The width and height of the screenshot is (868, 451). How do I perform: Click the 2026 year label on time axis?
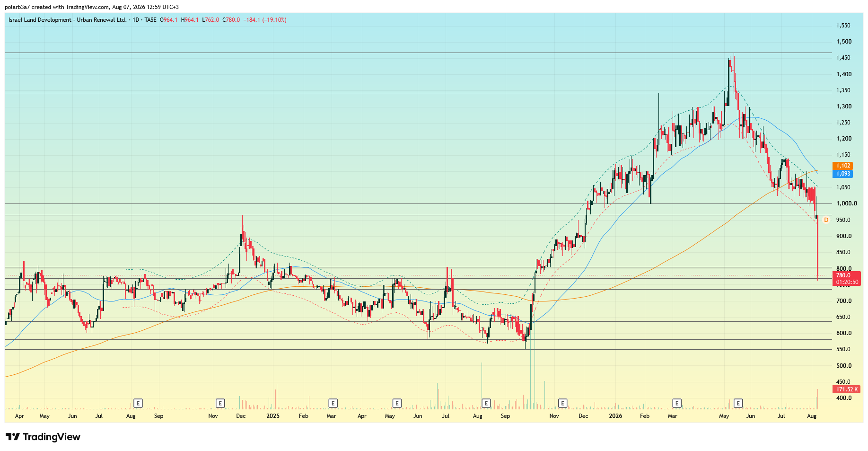pos(615,416)
